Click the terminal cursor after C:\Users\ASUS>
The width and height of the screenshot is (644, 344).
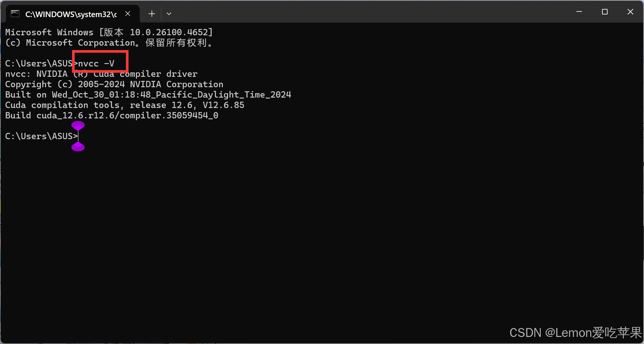click(x=79, y=136)
